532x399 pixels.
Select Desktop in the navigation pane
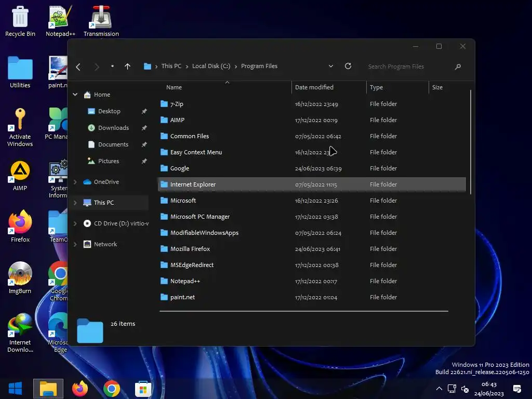click(x=109, y=111)
